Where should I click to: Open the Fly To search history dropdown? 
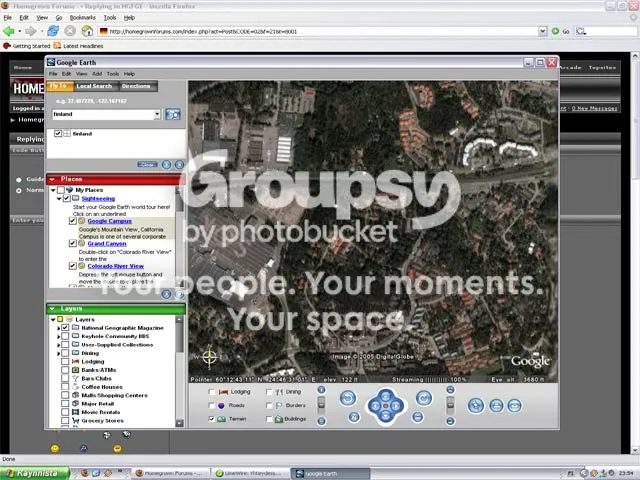pos(157,114)
